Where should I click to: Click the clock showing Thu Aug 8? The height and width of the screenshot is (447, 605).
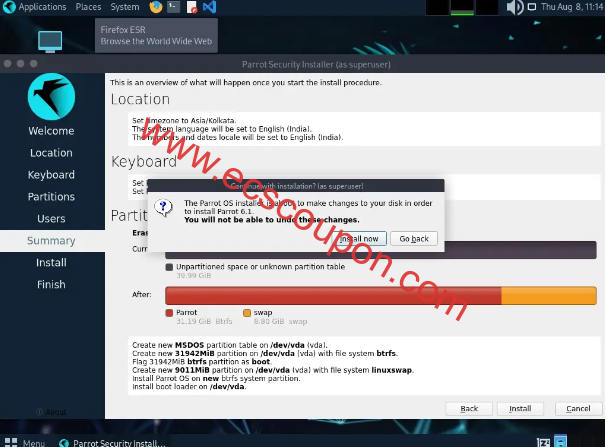tap(573, 7)
